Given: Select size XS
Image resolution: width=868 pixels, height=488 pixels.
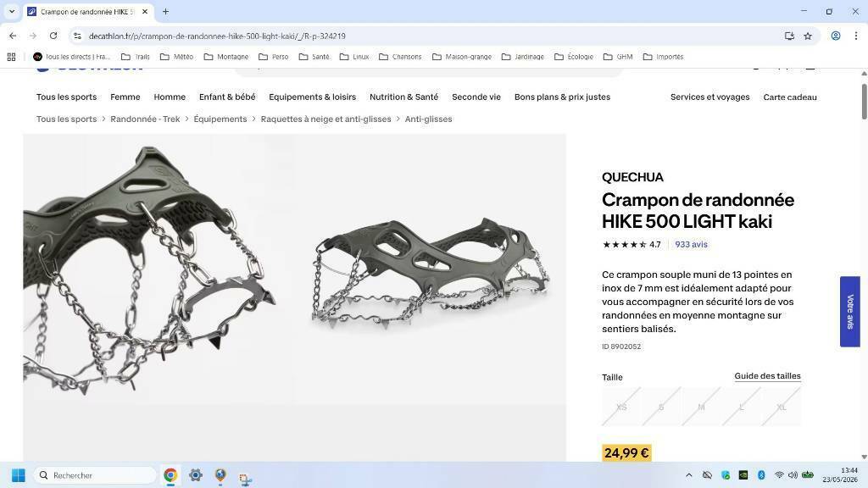Looking at the screenshot, I should (621, 407).
